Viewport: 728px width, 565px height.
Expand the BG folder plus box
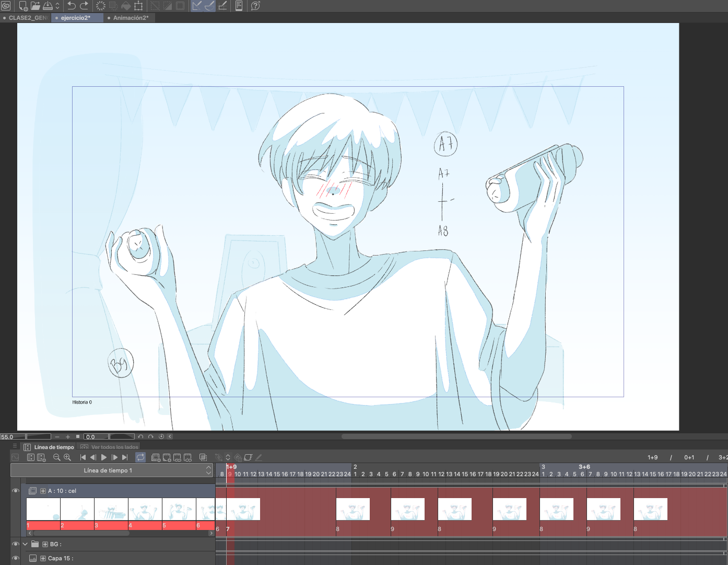tap(45, 544)
